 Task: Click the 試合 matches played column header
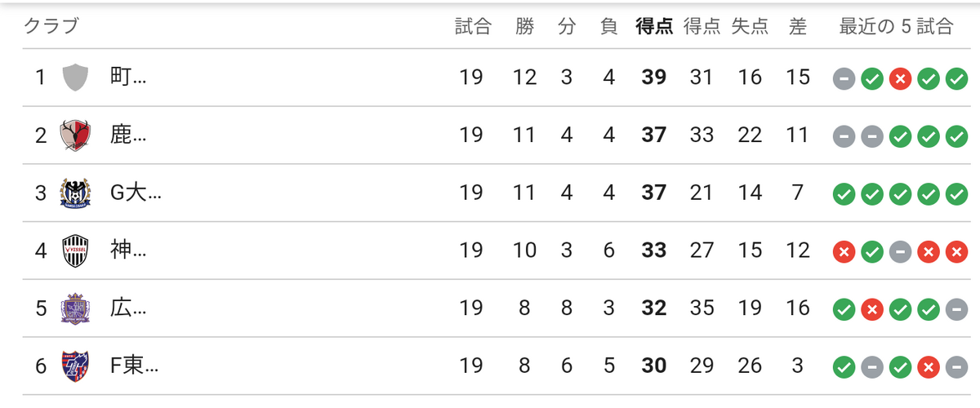473,26
